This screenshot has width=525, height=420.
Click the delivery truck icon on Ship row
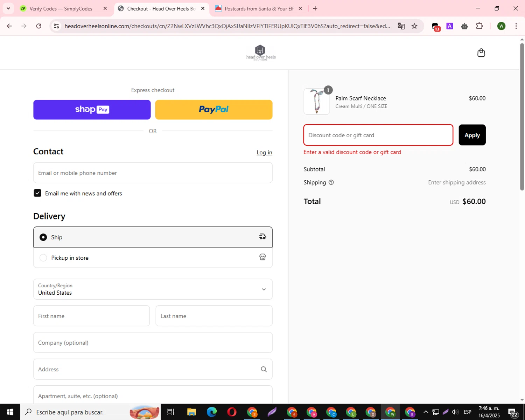pos(262,237)
